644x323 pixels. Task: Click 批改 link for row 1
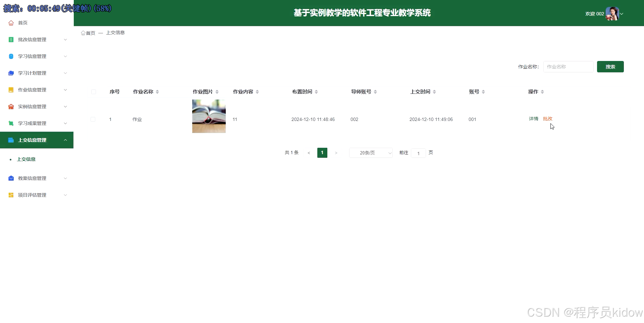click(547, 119)
